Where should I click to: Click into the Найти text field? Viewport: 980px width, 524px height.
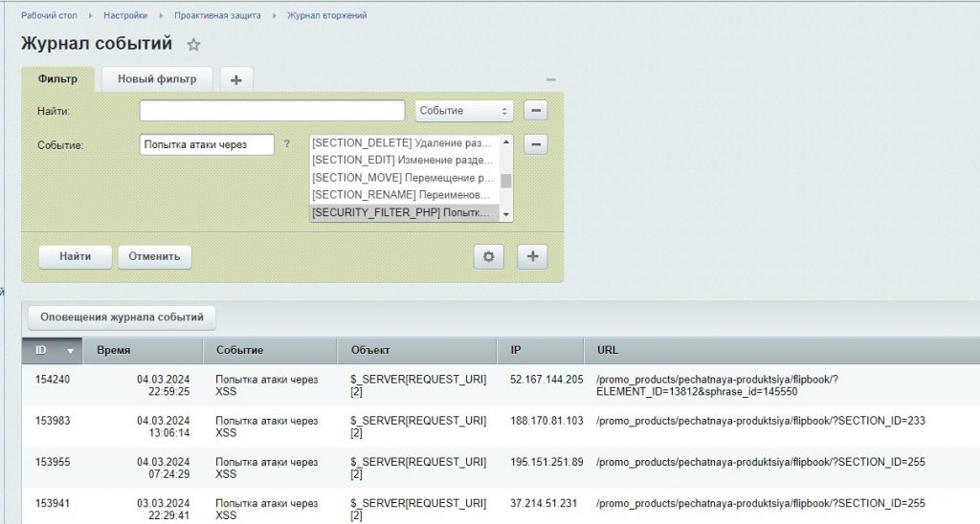click(272, 111)
